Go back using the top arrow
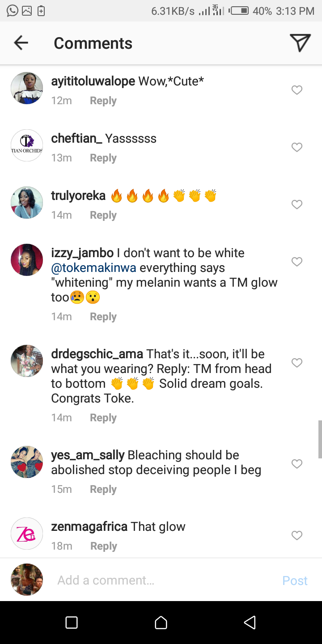Image resolution: width=322 pixels, height=644 pixels. click(21, 43)
